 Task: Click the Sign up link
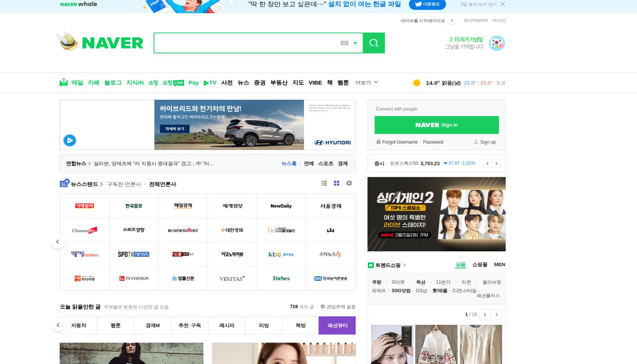(488, 142)
